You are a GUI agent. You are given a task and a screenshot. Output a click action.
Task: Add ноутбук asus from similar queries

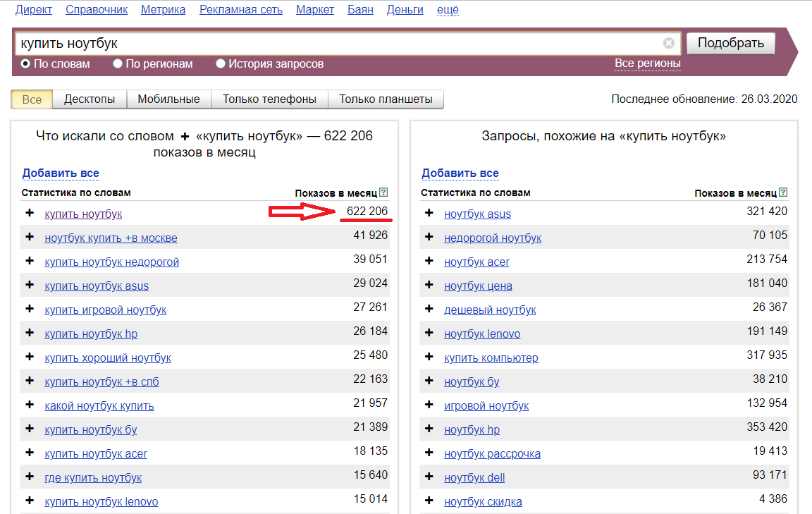(429, 213)
